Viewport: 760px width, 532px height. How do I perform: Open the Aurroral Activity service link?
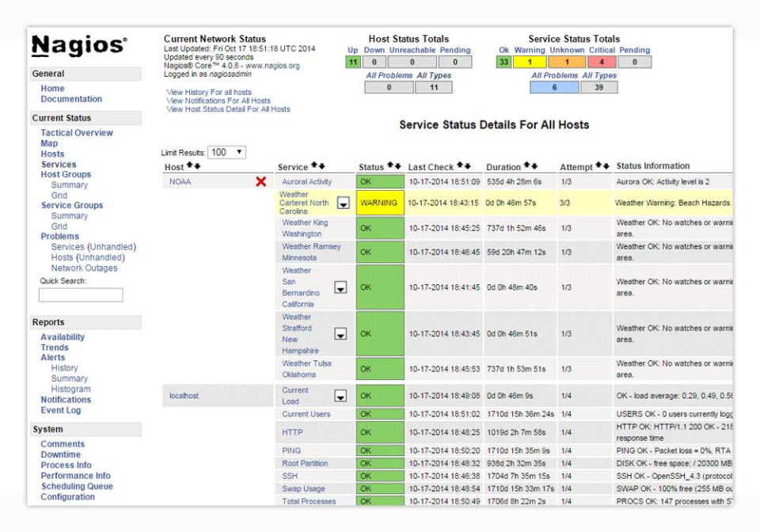[307, 182]
